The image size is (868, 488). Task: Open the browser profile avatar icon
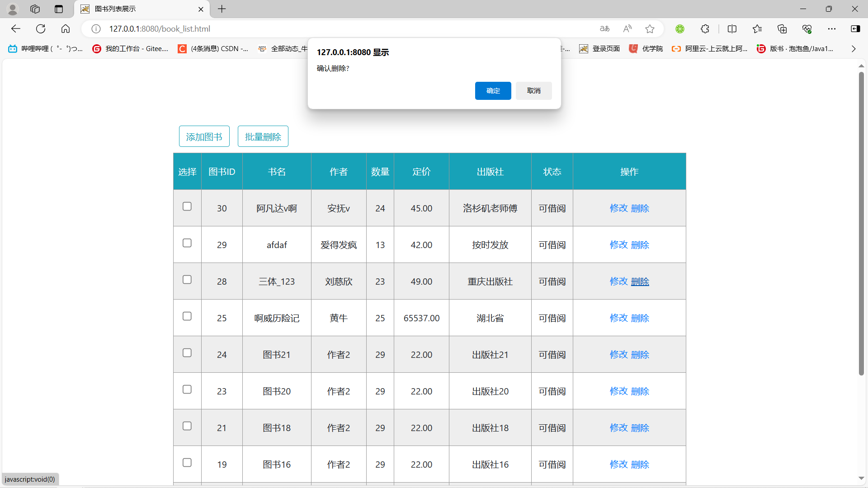pyautogui.click(x=13, y=9)
